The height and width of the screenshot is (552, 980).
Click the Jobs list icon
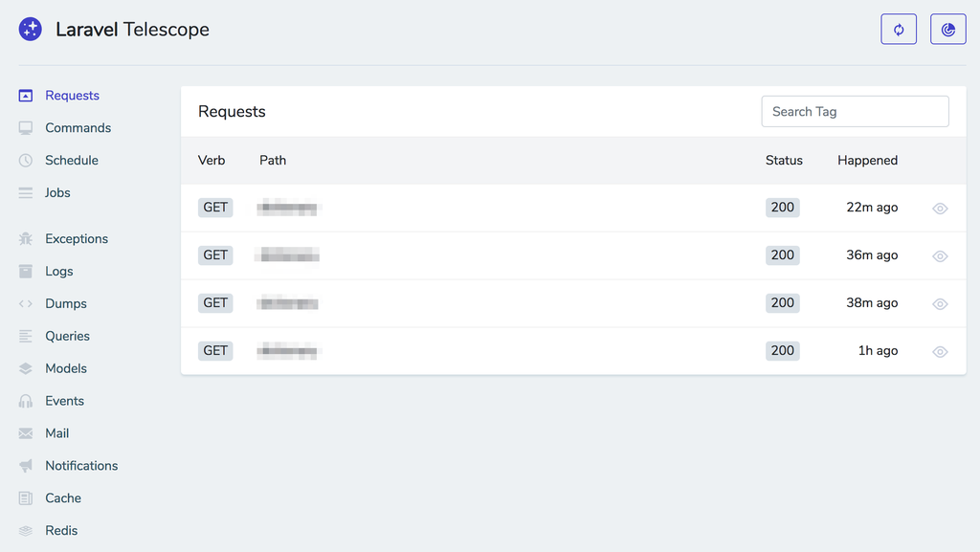coord(26,193)
